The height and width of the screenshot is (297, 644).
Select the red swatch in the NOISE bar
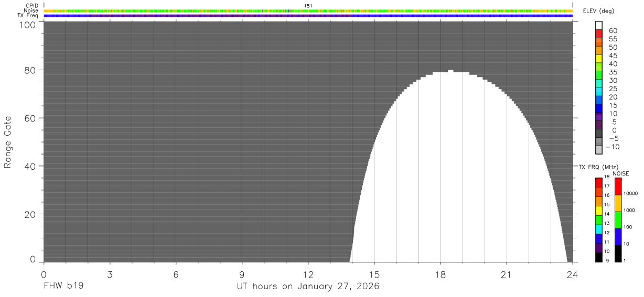(618, 186)
